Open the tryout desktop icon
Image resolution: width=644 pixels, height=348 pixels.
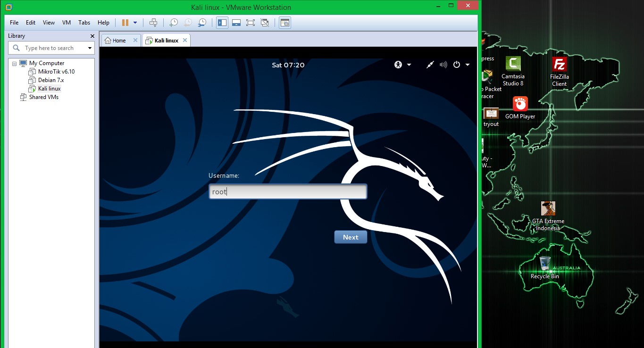(491, 117)
